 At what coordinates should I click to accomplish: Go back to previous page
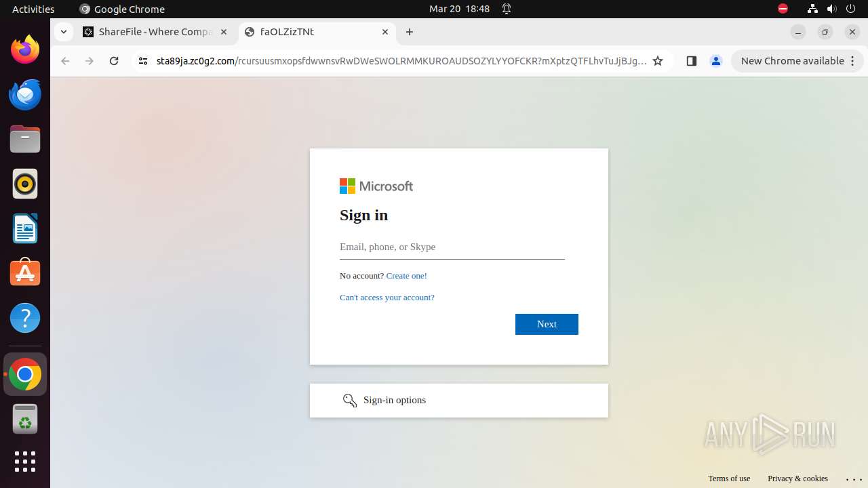pos(65,61)
